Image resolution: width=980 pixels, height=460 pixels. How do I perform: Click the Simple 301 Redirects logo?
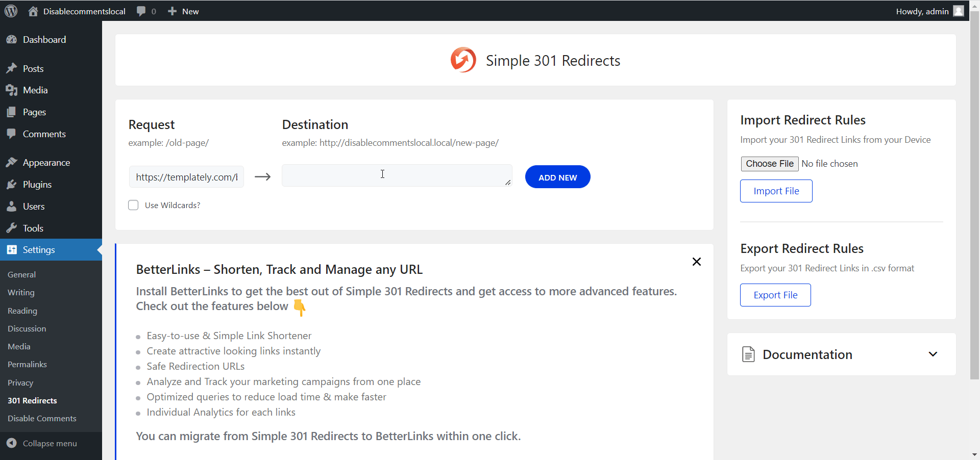462,60
